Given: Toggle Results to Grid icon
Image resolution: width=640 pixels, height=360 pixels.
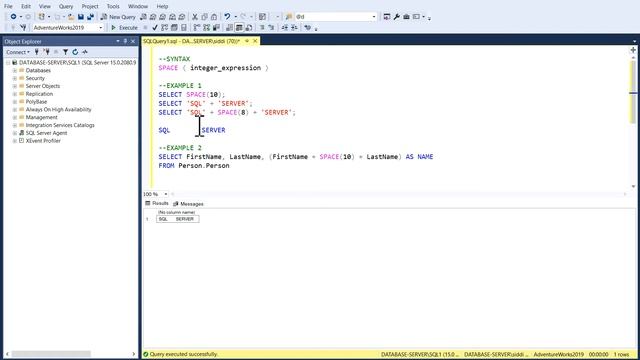Looking at the screenshot, I should (x=239, y=27).
